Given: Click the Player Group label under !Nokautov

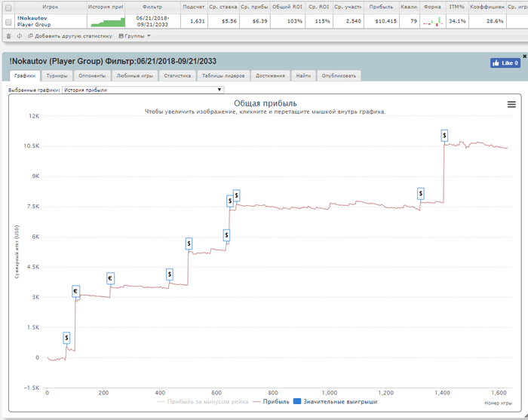Looking at the screenshot, I should tap(34, 25).
